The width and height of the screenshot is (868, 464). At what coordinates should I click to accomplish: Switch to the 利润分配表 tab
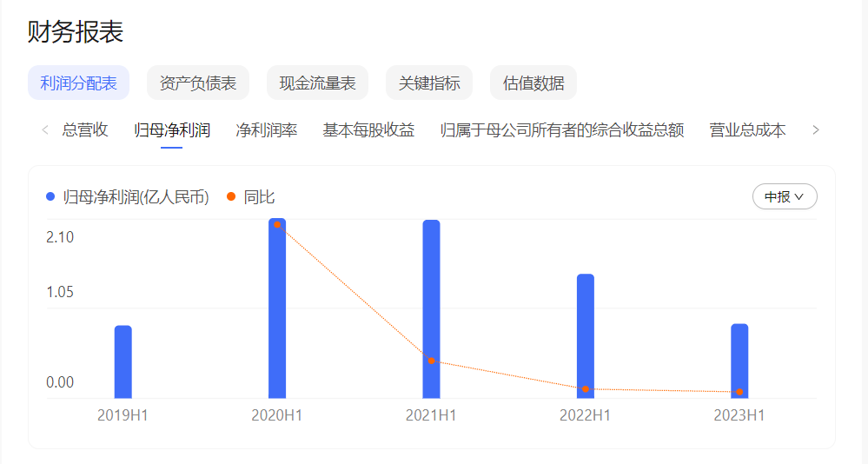coord(78,83)
